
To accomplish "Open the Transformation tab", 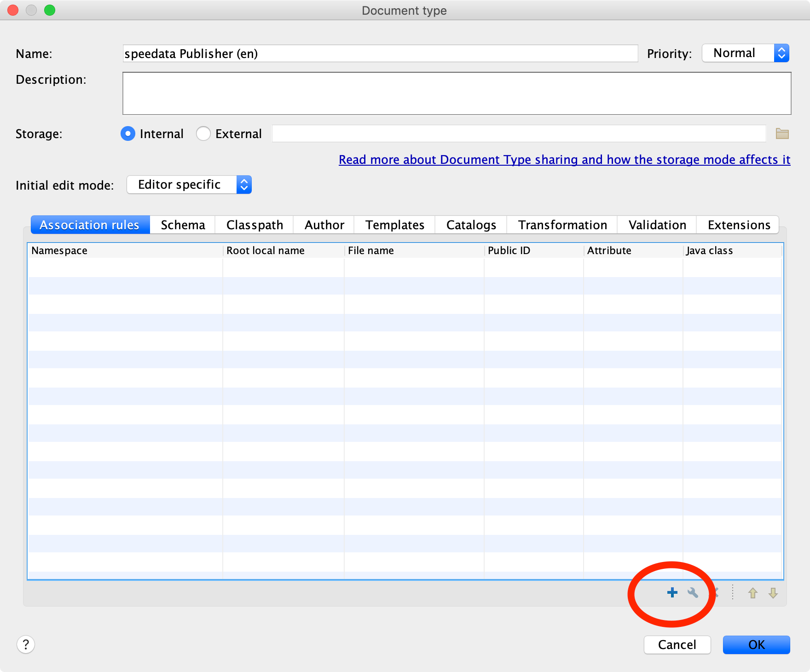I will (562, 225).
